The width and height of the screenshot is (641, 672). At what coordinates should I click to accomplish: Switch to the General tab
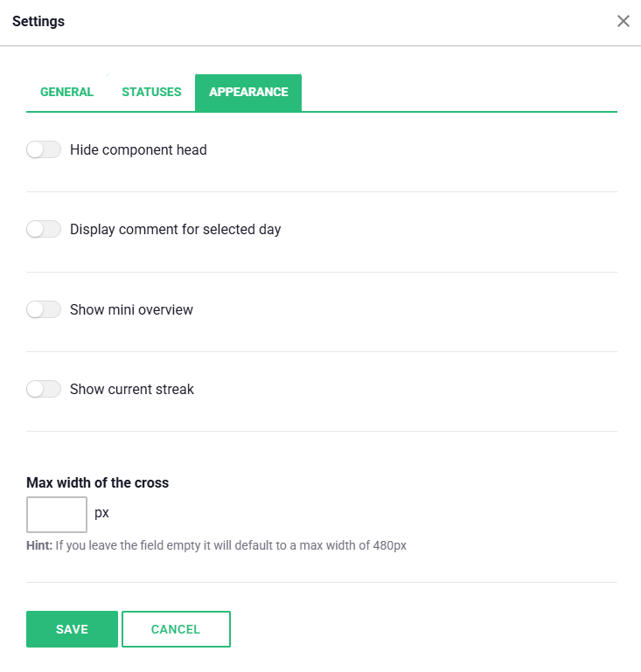coord(66,92)
